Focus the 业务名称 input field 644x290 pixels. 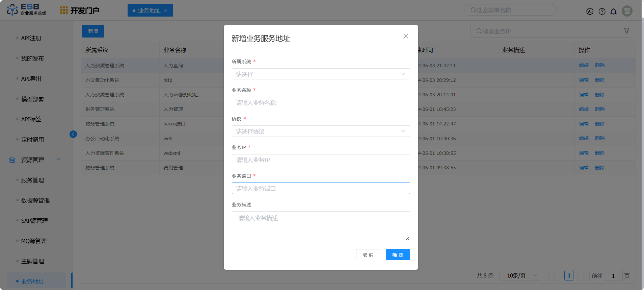[x=321, y=102]
